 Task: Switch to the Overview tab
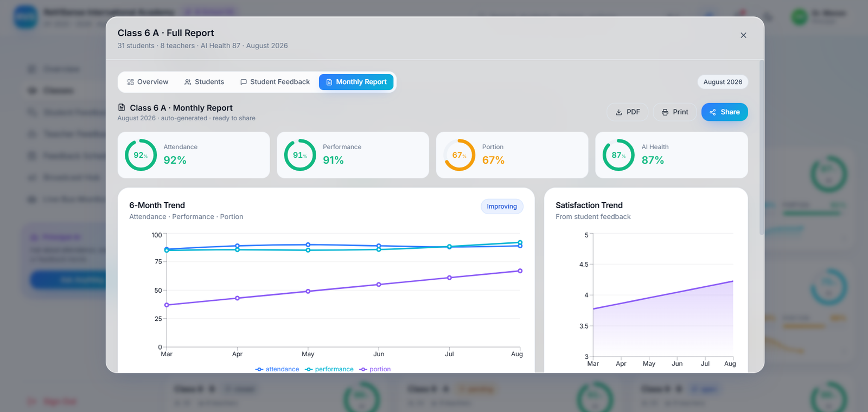pos(148,82)
